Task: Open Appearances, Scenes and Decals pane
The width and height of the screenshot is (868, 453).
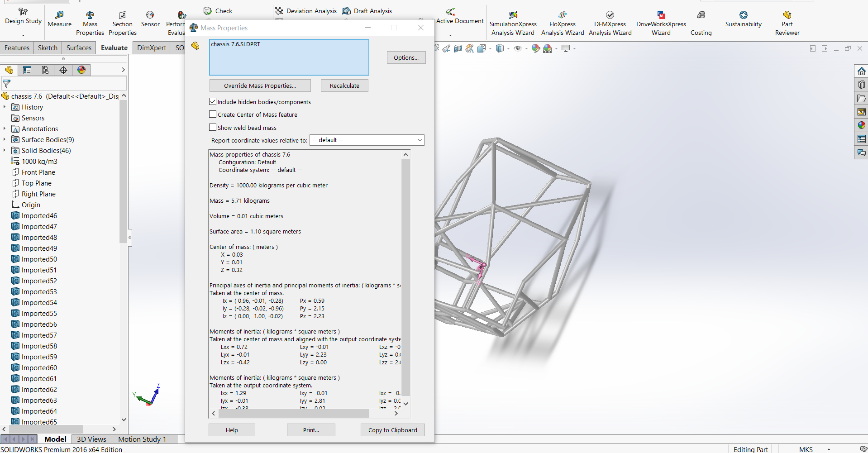Action: (x=861, y=125)
